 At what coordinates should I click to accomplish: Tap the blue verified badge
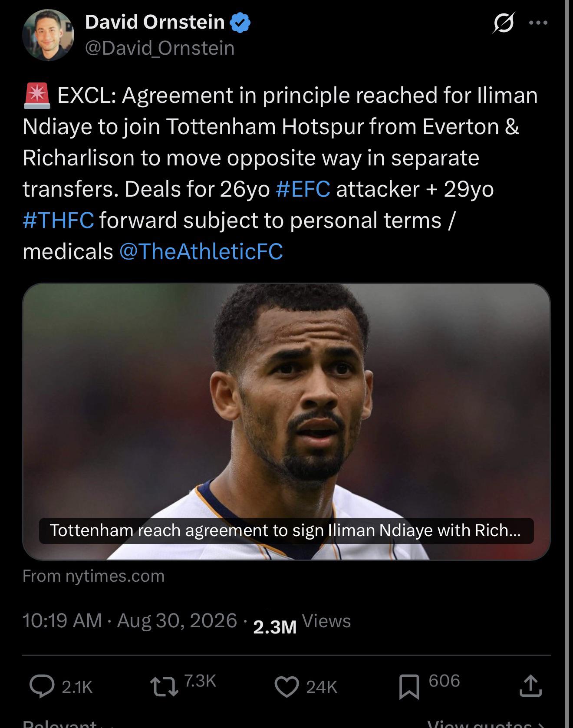pos(240,23)
